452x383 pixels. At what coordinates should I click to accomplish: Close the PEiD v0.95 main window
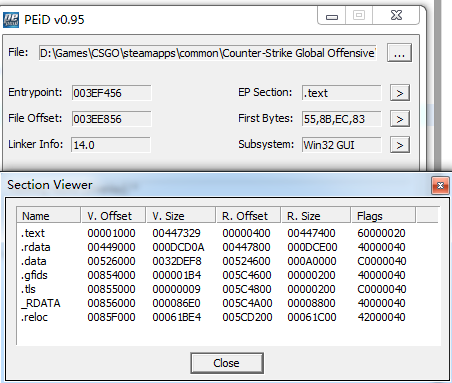pos(396,15)
